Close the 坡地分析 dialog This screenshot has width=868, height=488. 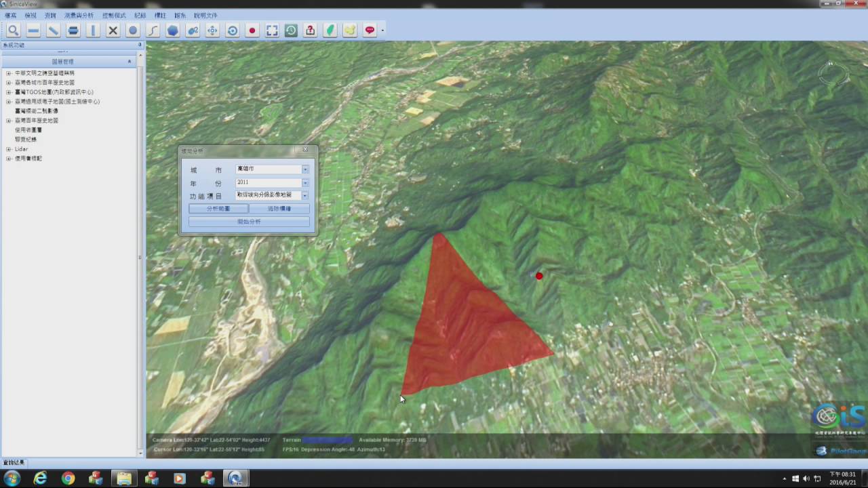[305, 150]
